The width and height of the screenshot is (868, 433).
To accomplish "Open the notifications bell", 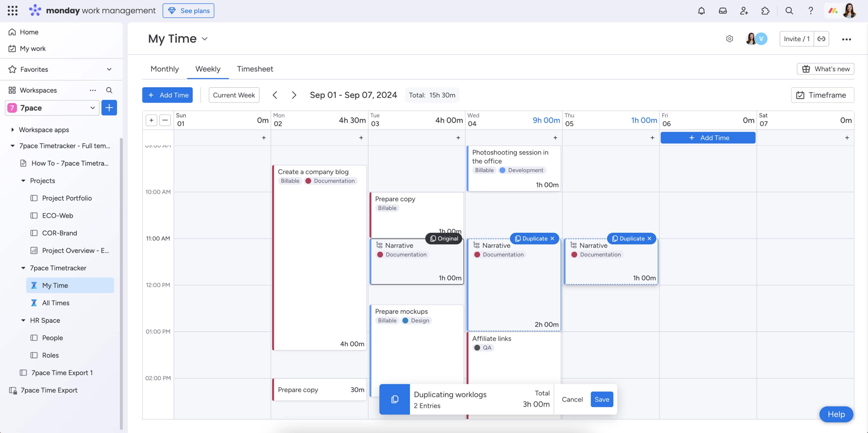I will click(x=701, y=11).
